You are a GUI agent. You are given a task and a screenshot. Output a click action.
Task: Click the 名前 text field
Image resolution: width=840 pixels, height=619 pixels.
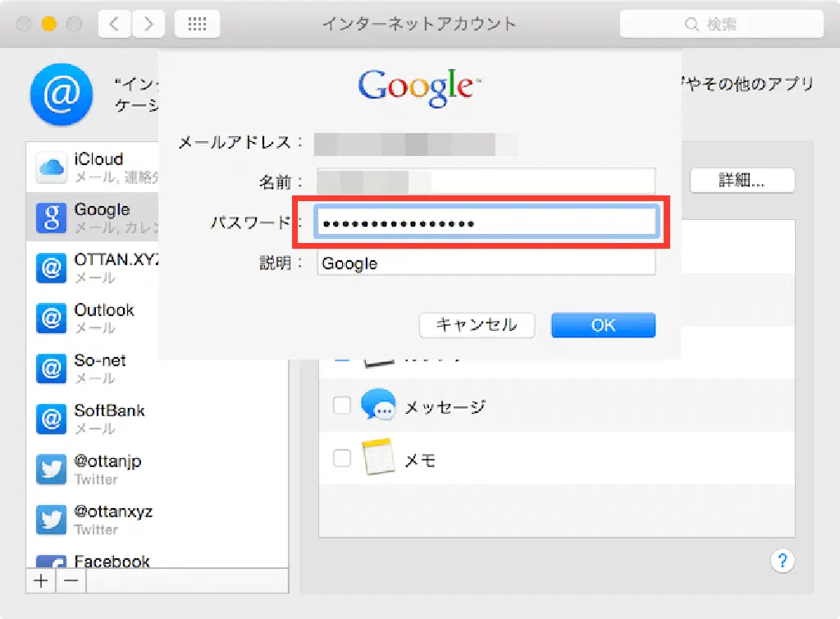[x=486, y=181]
